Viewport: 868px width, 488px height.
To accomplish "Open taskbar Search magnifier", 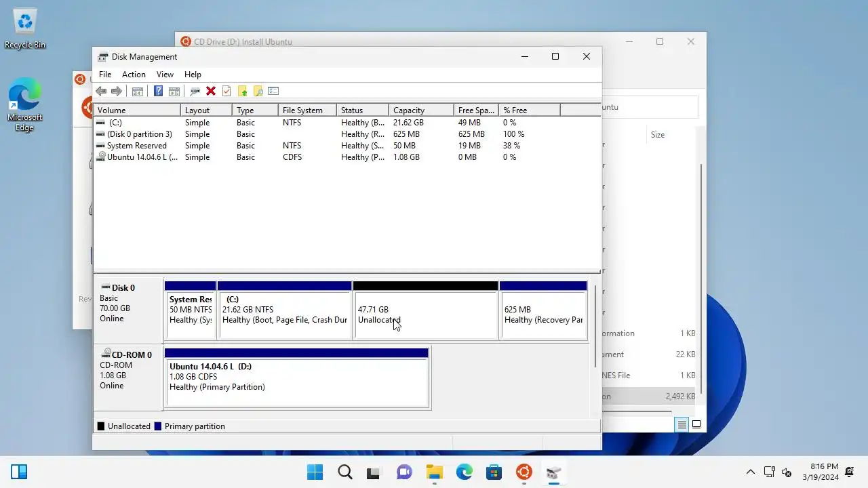I will click(x=344, y=472).
